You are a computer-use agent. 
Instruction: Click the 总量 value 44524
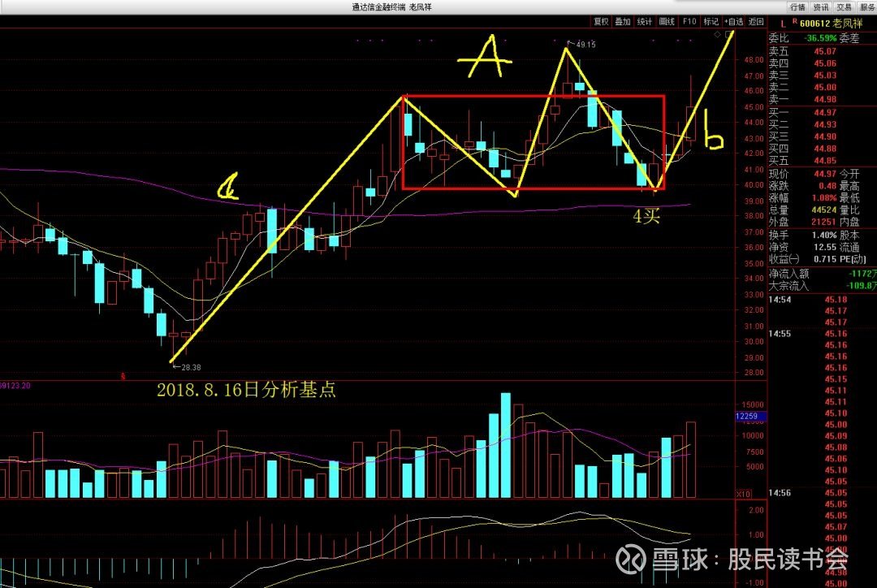click(824, 210)
